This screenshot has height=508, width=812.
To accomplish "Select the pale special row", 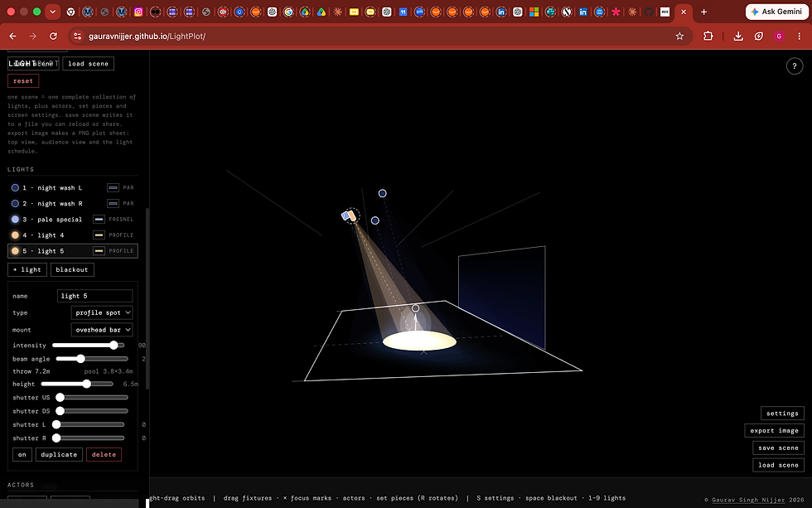I will coord(73,219).
